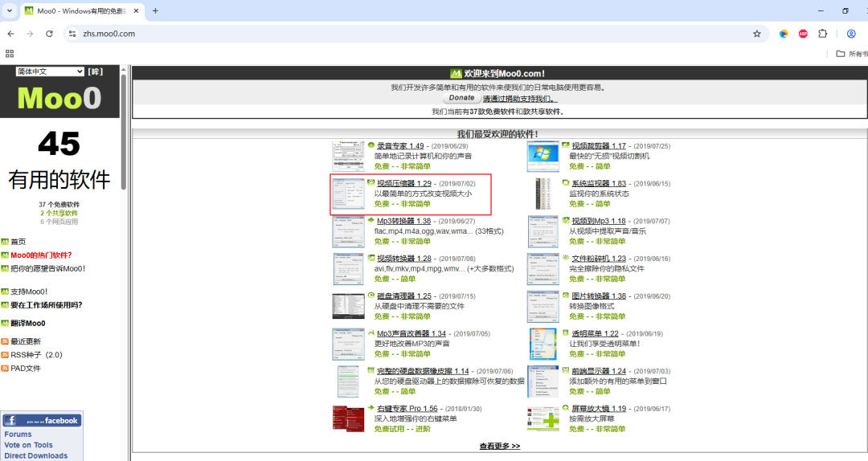Click the browser forward arrow

30,34
